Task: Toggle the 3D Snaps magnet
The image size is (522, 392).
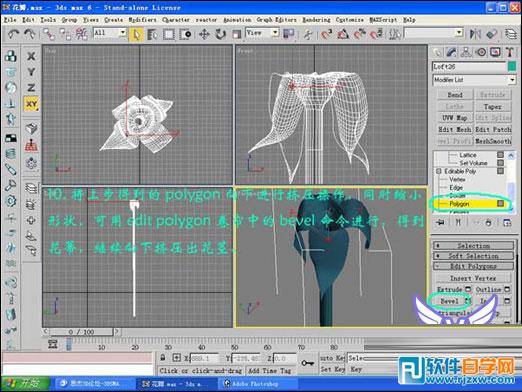Action: (x=327, y=34)
